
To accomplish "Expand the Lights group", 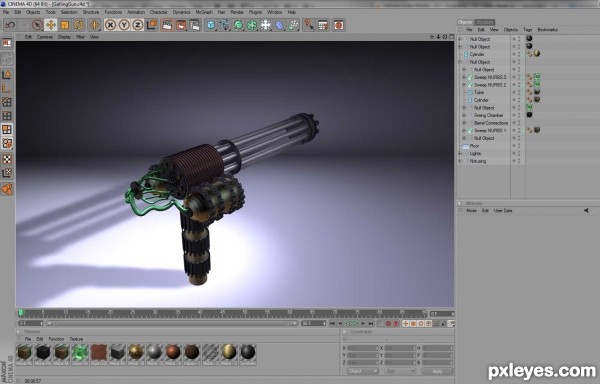I will click(x=460, y=153).
